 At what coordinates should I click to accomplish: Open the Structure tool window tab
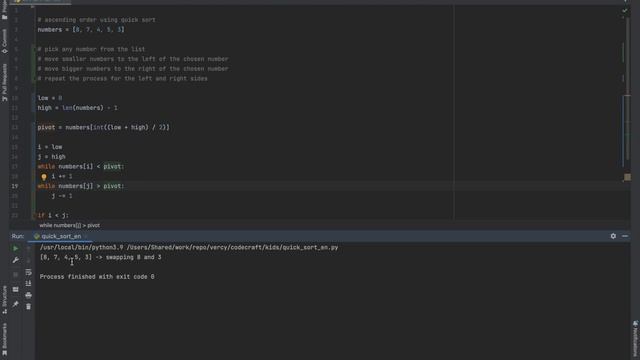[x=4, y=300]
